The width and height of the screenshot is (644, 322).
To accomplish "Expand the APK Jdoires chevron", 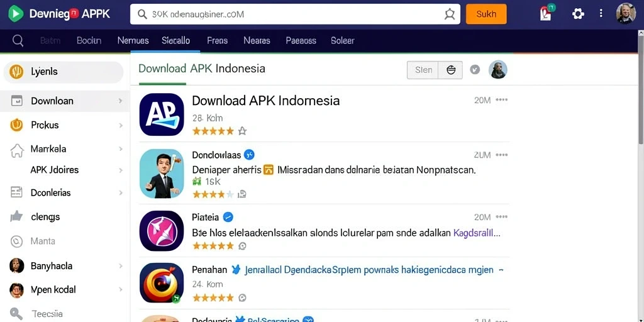I will [120, 170].
